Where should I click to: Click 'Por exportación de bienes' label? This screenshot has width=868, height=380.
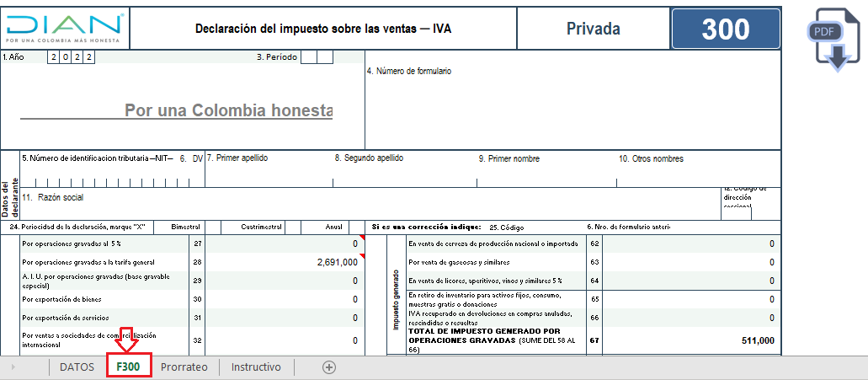point(61,299)
